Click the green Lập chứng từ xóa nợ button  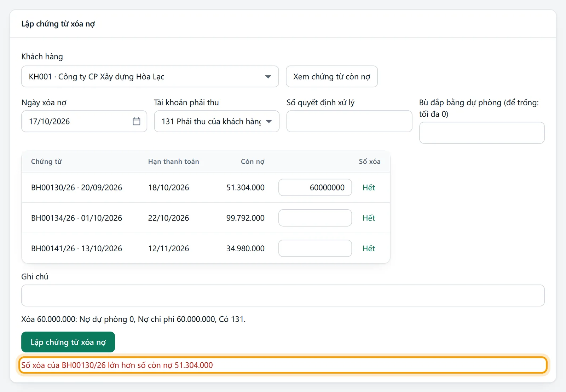tap(68, 342)
